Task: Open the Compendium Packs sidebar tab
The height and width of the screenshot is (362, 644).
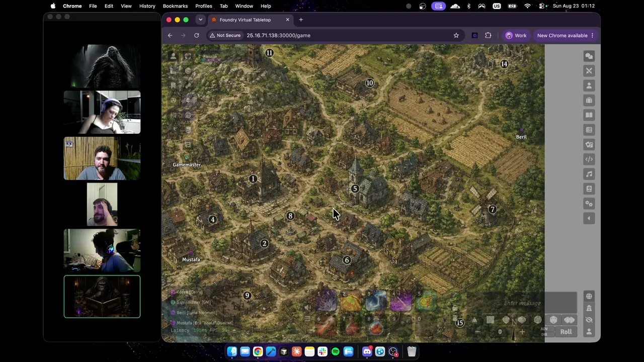Action: pyautogui.click(x=589, y=189)
